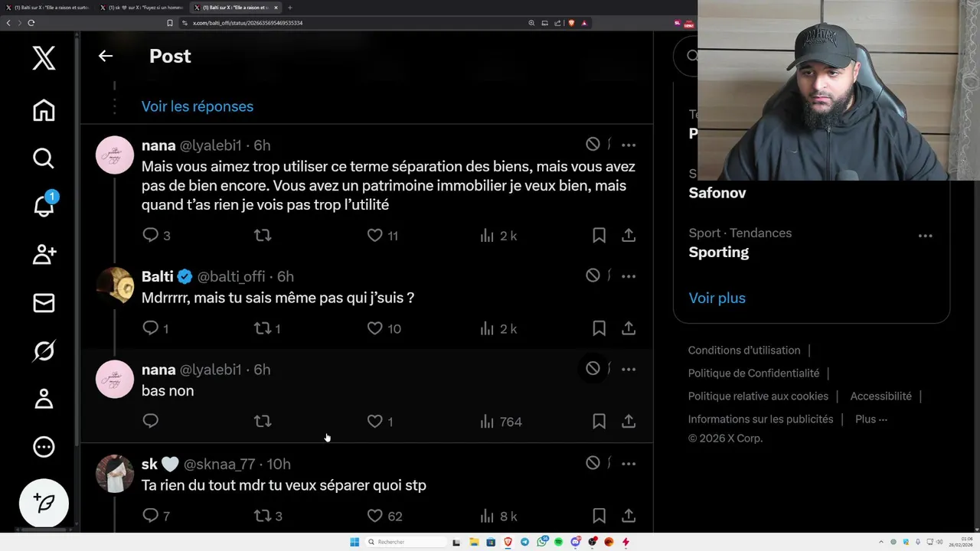Screen dimensions: 980x551
Task: Open X home via the X logo
Action: click(44, 57)
